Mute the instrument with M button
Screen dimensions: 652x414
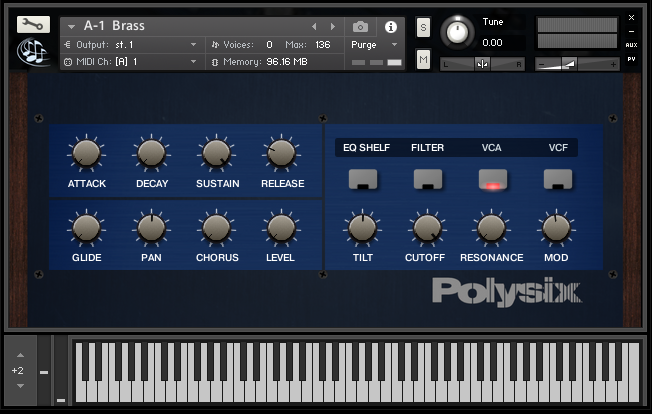pos(423,61)
